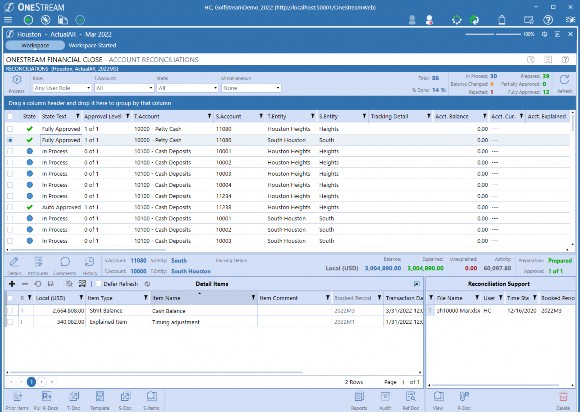
Task: Toggle the Detail Items header select-all checkbox
Action: (10, 298)
